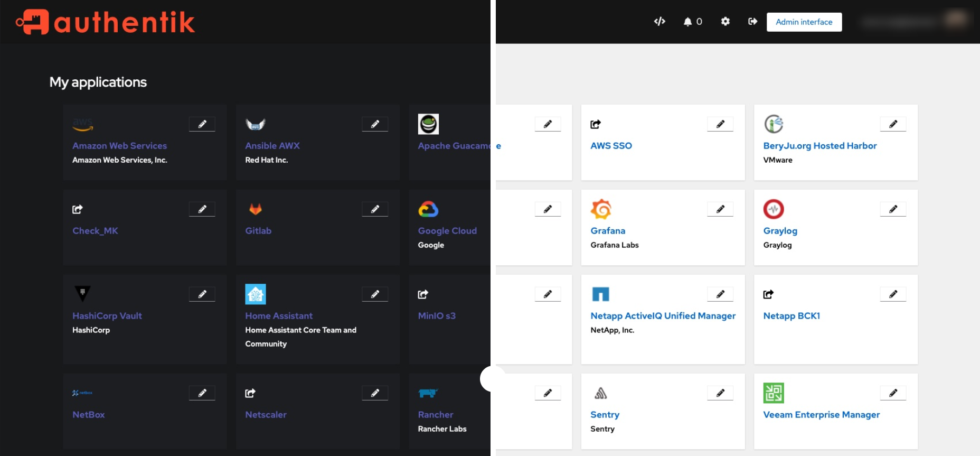Screen dimensions: 980x456
Task: Click the authentik logo in header
Action: tap(106, 22)
